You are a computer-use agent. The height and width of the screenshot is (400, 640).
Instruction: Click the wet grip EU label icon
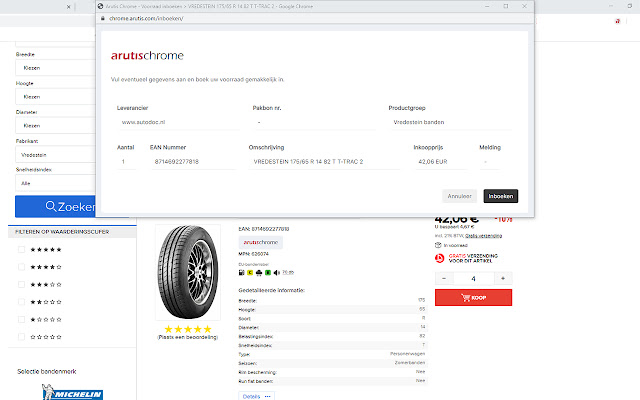259,272
